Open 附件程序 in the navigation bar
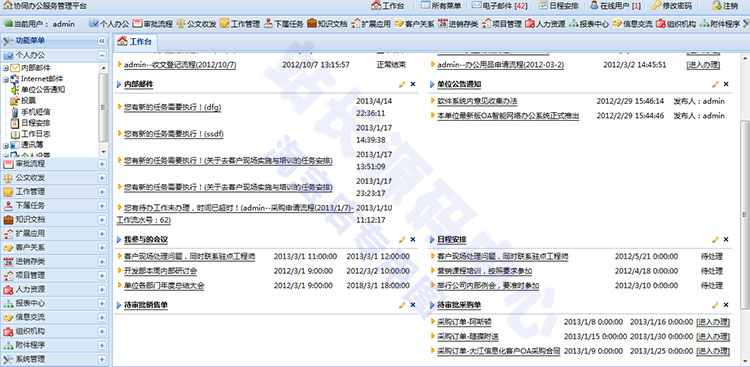Screen dimensions: 750x367 coord(720,23)
